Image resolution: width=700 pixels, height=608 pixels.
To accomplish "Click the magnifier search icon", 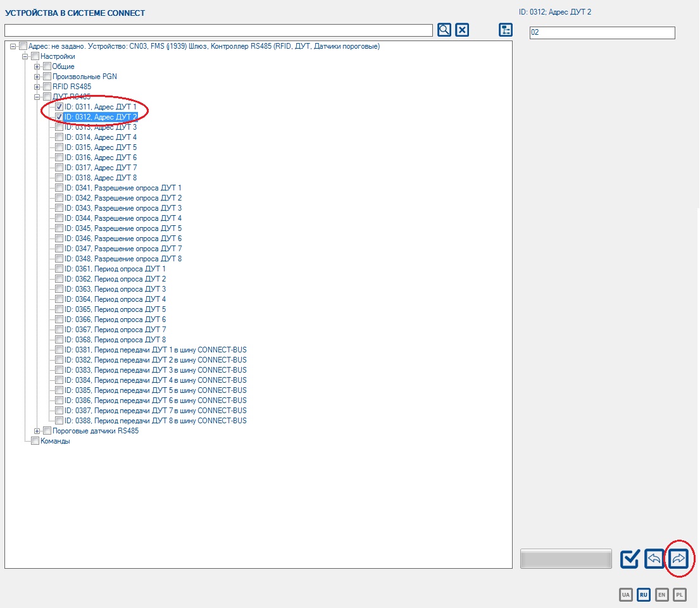I will [x=444, y=30].
